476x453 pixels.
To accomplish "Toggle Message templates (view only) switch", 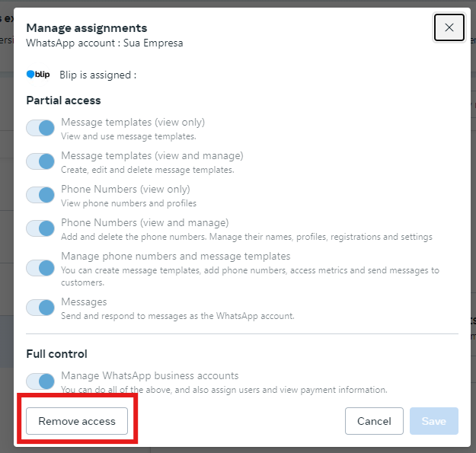I will 40,128.
